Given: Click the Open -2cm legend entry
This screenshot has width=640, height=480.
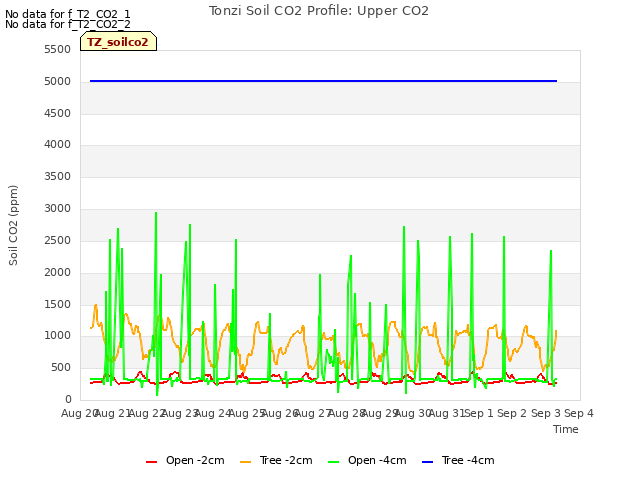Looking at the screenshot, I should [x=185, y=460].
